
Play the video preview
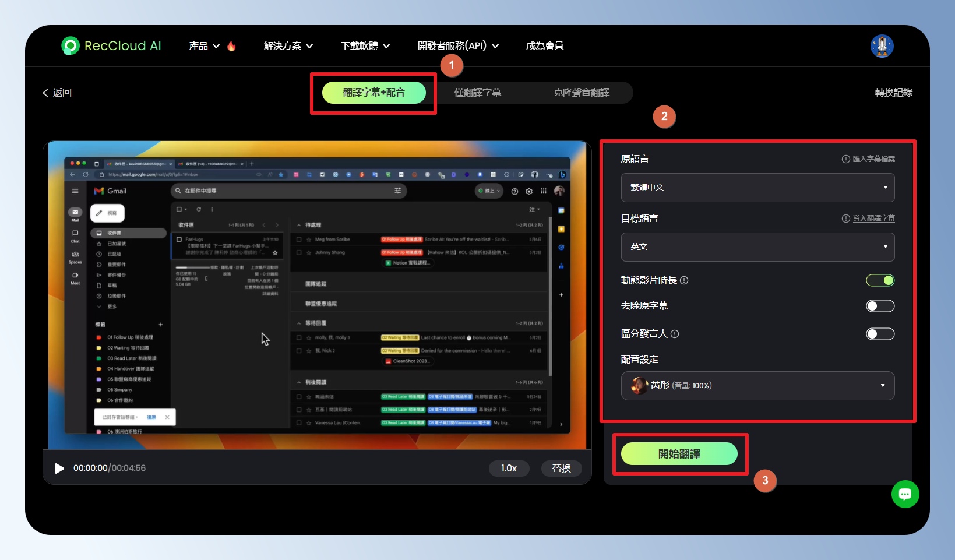pos(59,469)
